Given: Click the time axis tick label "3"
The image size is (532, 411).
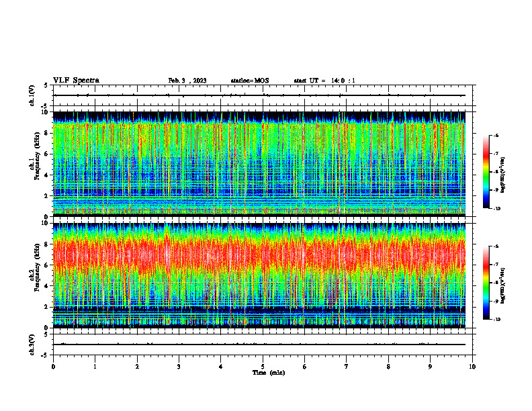Looking at the screenshot, I should click(179, 367).
